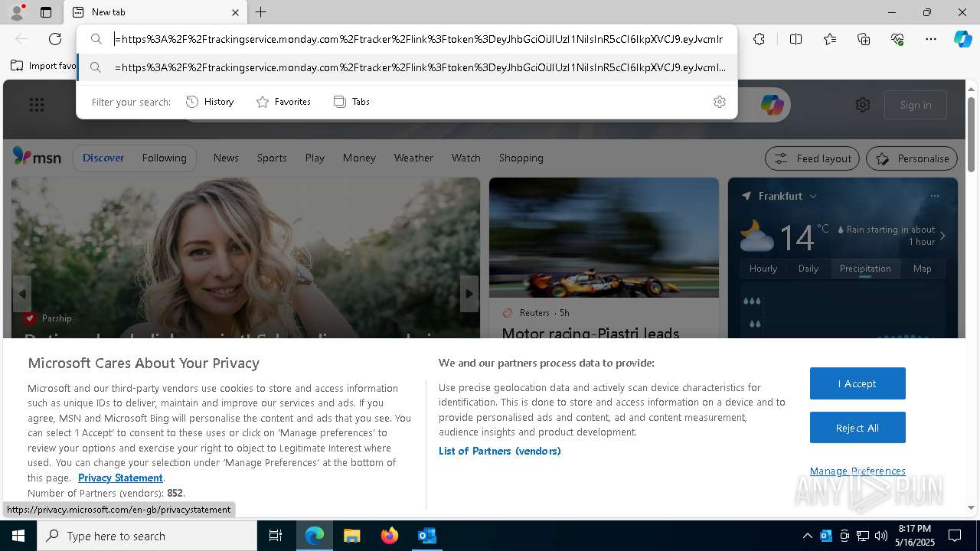Open the Copilot sidebar icon

(x=962, y=39)
